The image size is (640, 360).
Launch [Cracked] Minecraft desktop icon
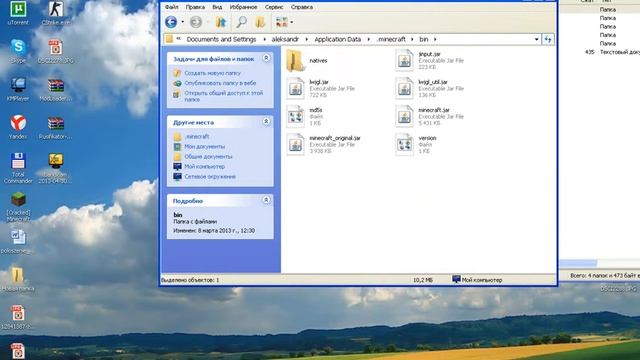18,207
